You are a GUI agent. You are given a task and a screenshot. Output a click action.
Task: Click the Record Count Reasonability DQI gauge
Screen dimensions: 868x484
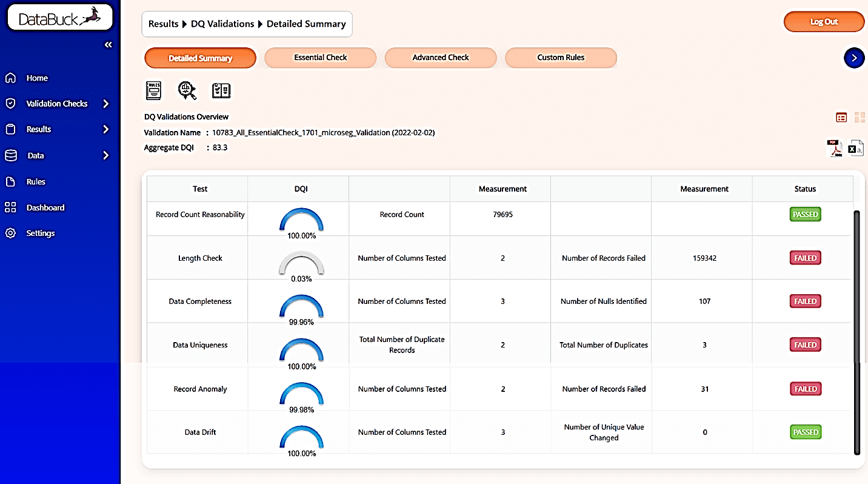click(x=301, y=220)
